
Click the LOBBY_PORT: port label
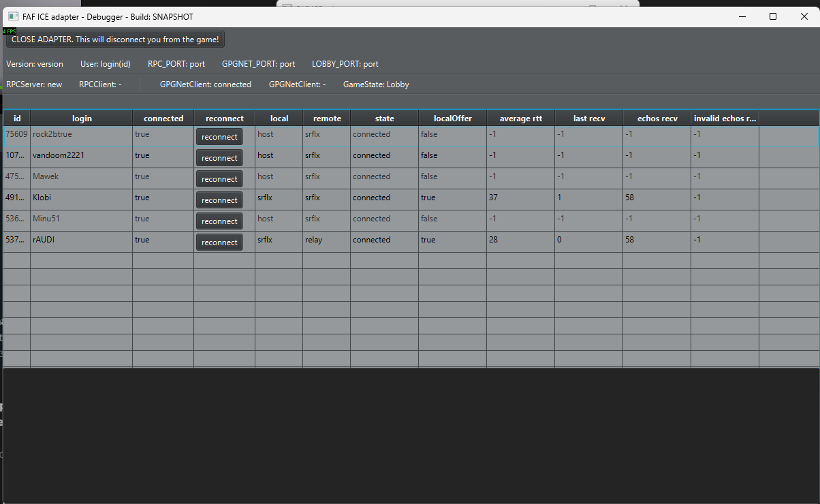click(345, 64)
